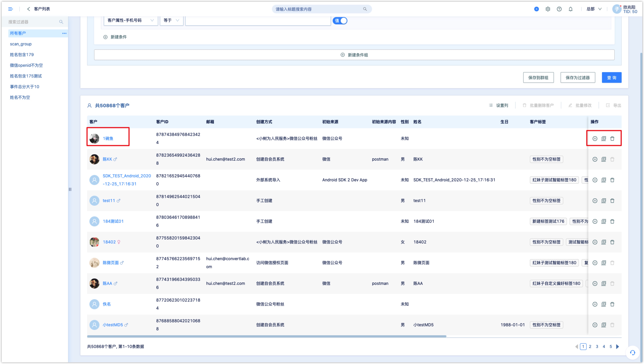Click the next page arrow
The width and height of the screenshot is (644, 364).
617,347
